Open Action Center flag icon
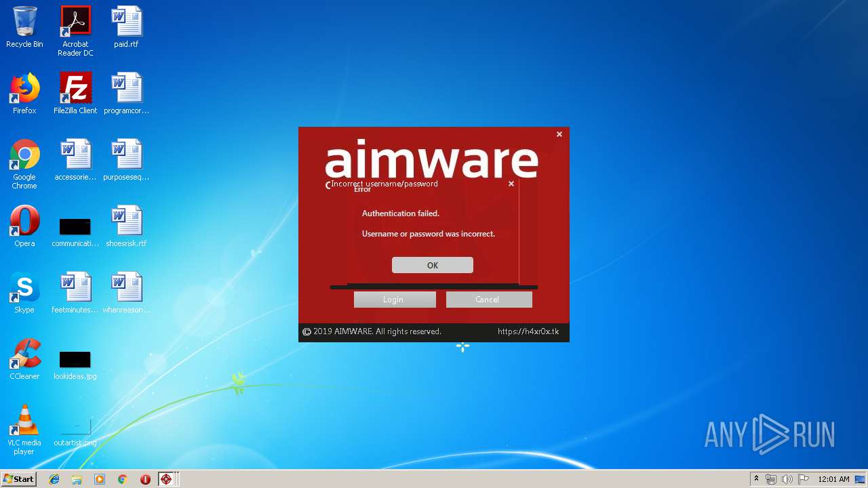 (x=804, y=479)
